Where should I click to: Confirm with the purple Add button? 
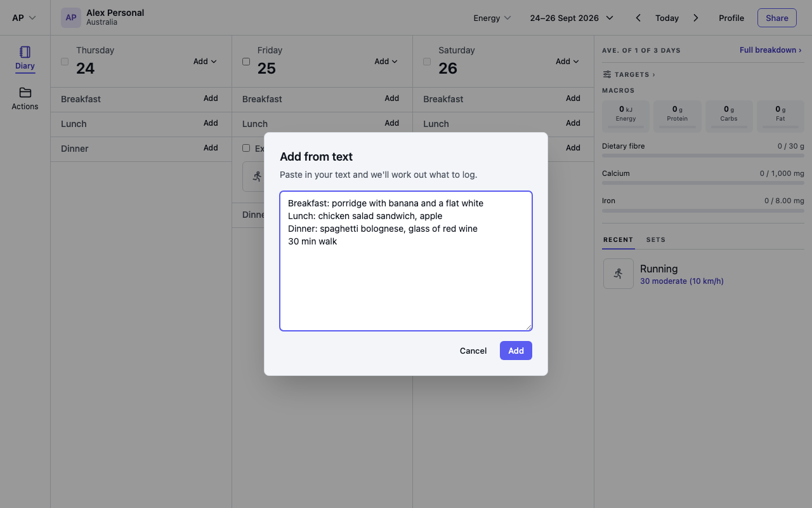pyautogui.click(x=516, y=351)
